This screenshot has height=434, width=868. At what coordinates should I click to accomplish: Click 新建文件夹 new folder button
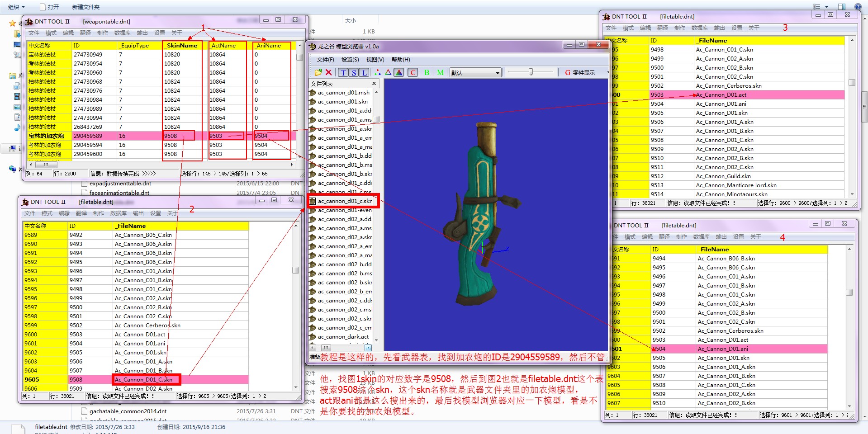click(x=86, y=7)
